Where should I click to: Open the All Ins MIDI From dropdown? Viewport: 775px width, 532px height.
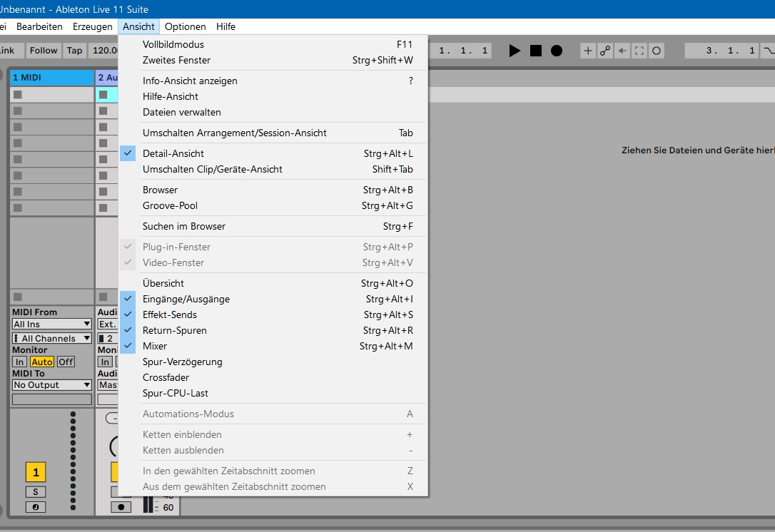tap(52, 324)
